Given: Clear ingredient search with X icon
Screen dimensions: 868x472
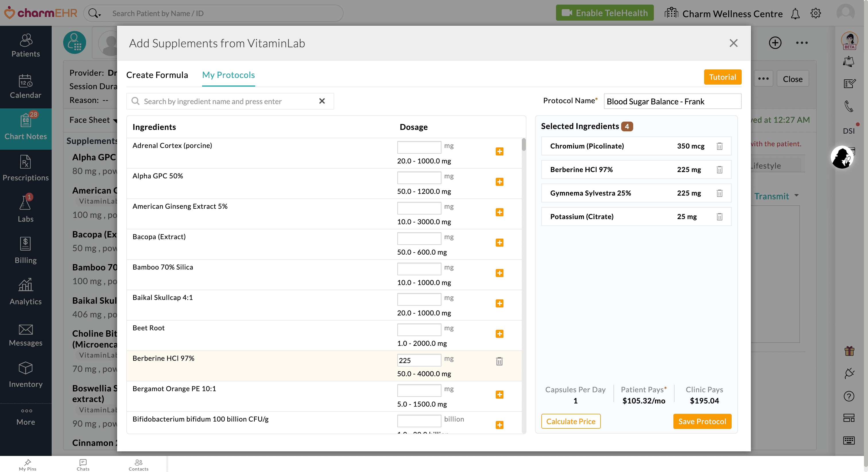Looking at the screenshot, I should [x=322, y=101].
